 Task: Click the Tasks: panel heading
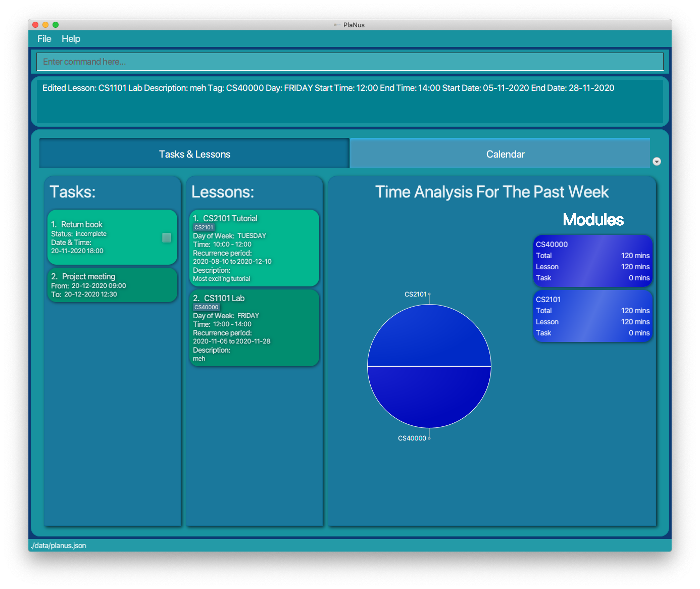tap(73, 192)
